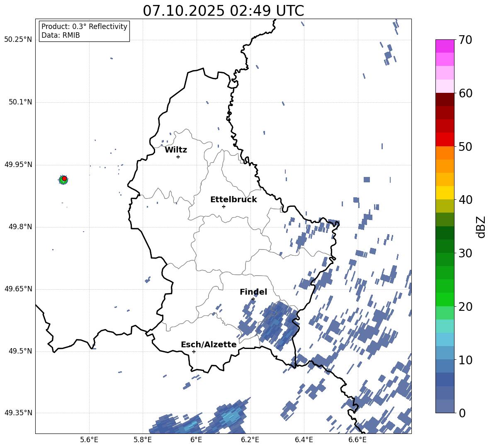Click the colorbar tick label 30
This screenshot has height=448, width=491.
point(465,253)
